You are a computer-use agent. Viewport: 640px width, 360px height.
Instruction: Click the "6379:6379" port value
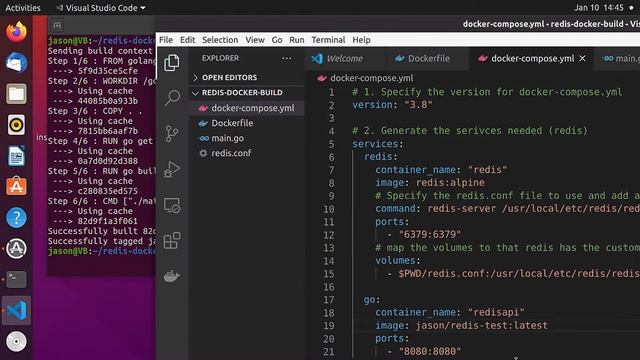[x=430, y=235]
